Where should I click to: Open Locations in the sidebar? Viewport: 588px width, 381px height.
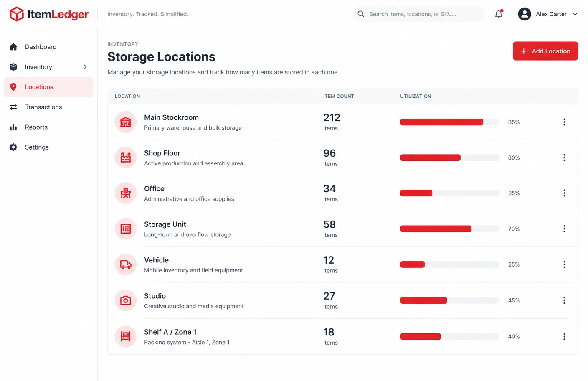pyautogui.click(x=48, y=87)
